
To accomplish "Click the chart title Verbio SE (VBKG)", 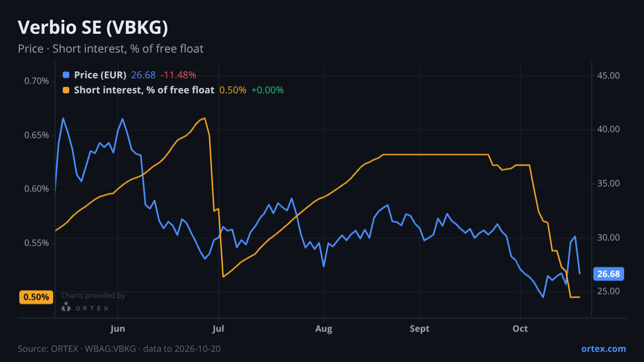I will (x=93, y=27).
